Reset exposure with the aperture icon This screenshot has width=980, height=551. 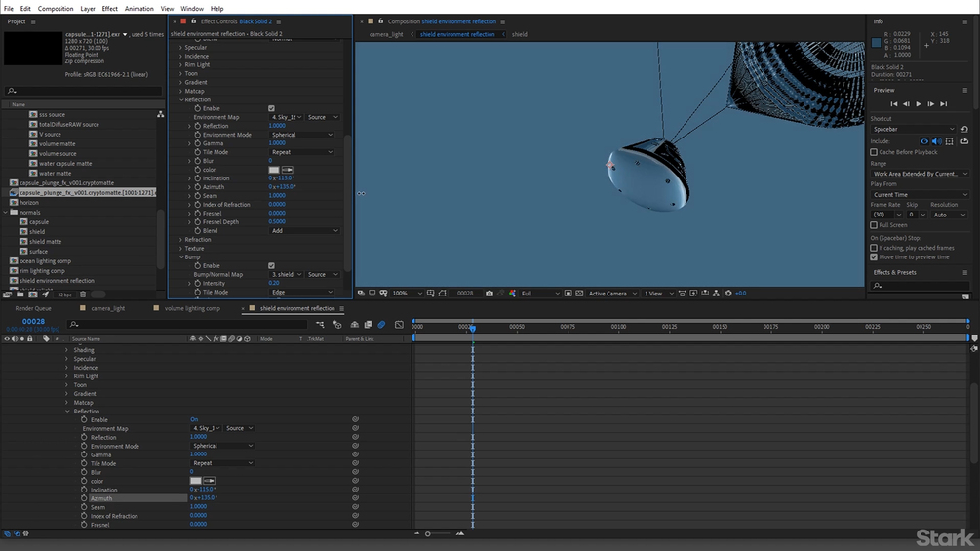tap(728, 293)
